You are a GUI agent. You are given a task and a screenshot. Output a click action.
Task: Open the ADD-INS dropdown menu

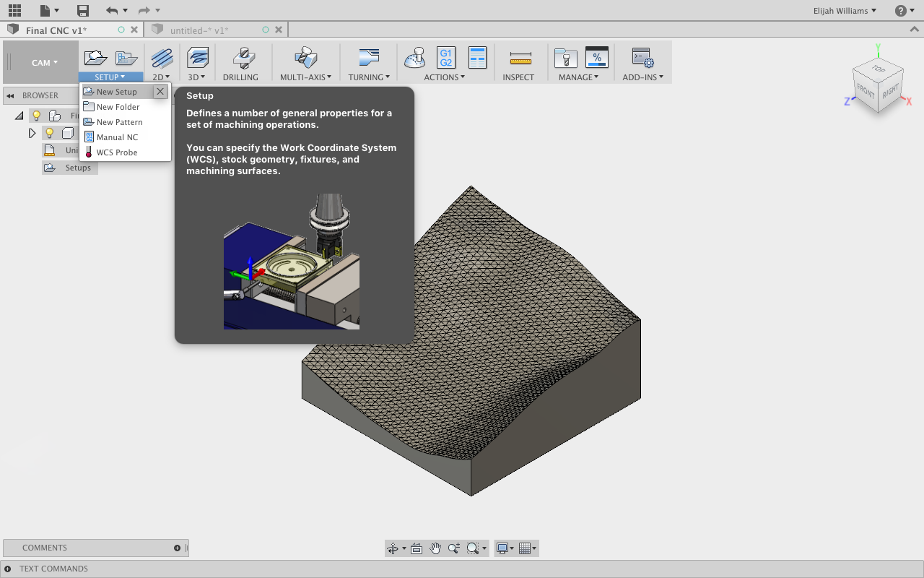(x=642, y=77)
